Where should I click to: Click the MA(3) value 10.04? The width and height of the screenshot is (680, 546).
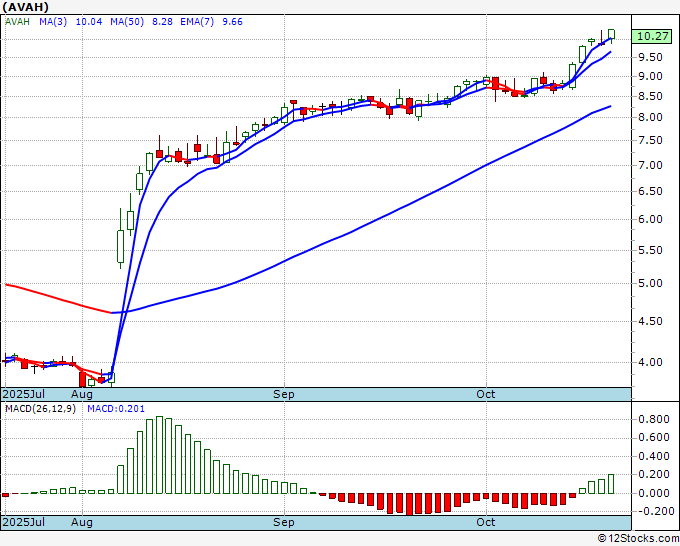[89, 22]
